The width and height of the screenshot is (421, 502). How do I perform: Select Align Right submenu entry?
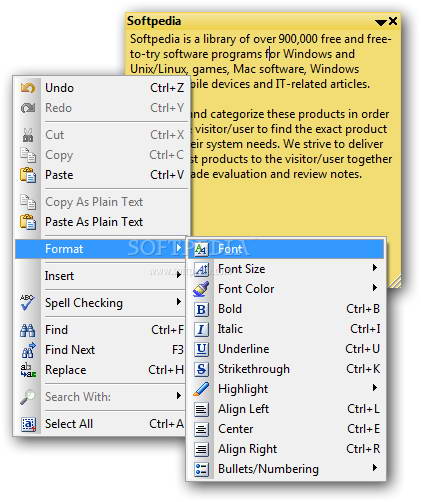[x=286, y=449]
